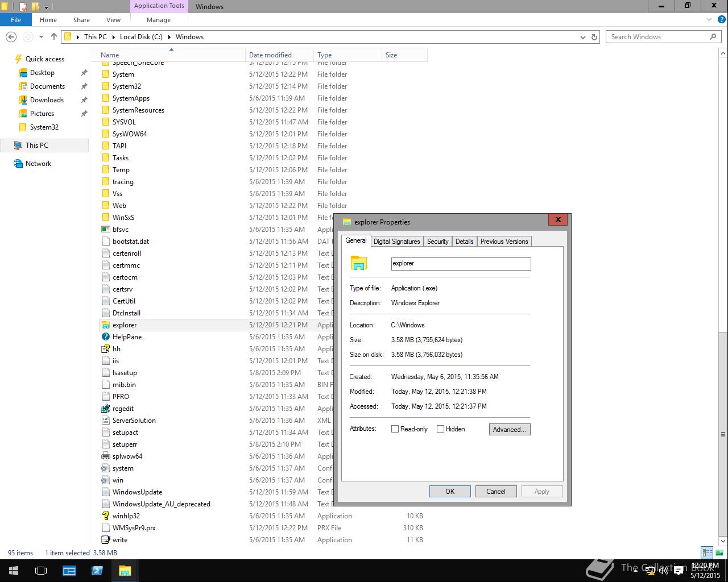Click the regedit application icon
Image resolution: width=728 pixels, height=582 pixels.
tap(105, 409)
